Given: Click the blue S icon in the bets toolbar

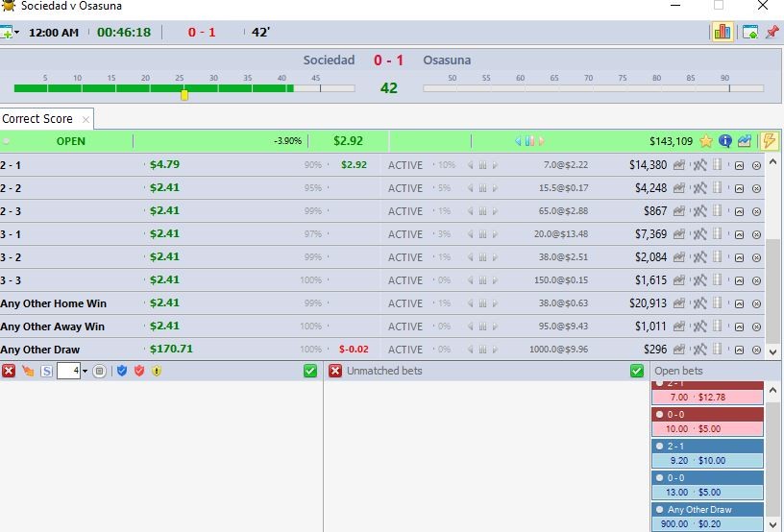Looking at the screenshot, I should 46,371.
